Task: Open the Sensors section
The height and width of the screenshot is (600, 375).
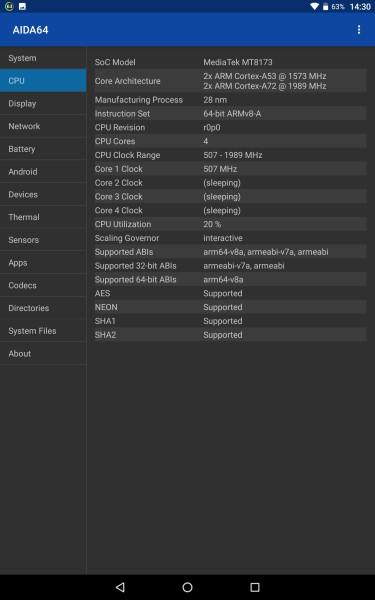Action: [x=43, y=240]
